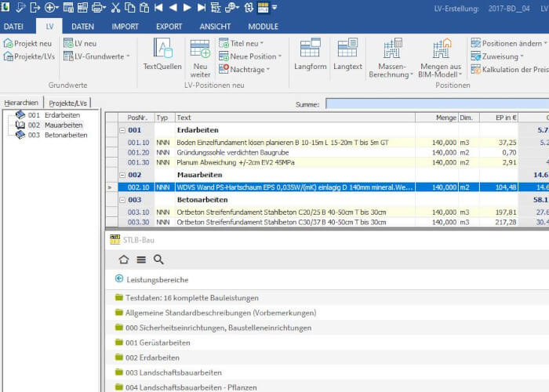549x392 pixels.
Task: Click the copy icon in quick access toolbar
Action: click(x=130, y=7)
